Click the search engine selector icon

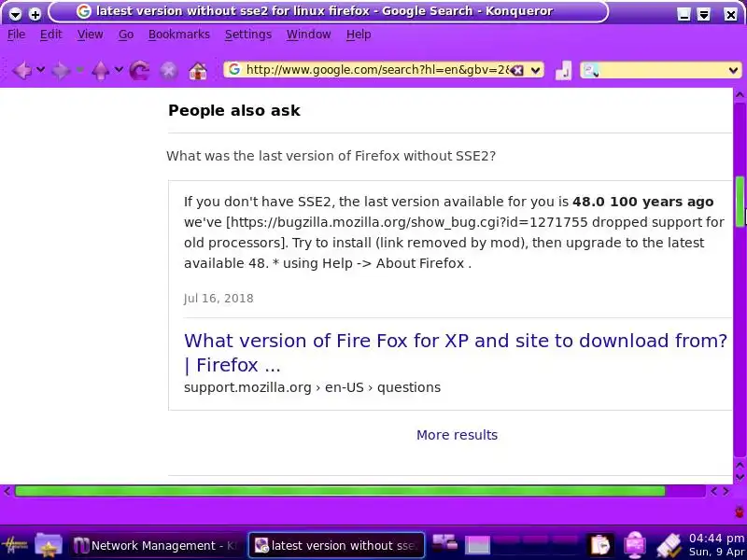coord(591,71)
